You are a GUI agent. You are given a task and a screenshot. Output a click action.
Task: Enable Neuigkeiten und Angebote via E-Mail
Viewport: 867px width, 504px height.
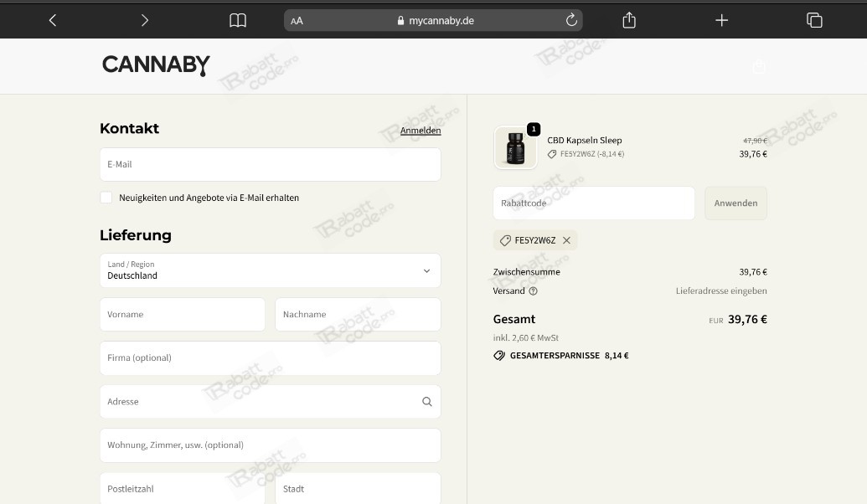click(x=106, y=197)
